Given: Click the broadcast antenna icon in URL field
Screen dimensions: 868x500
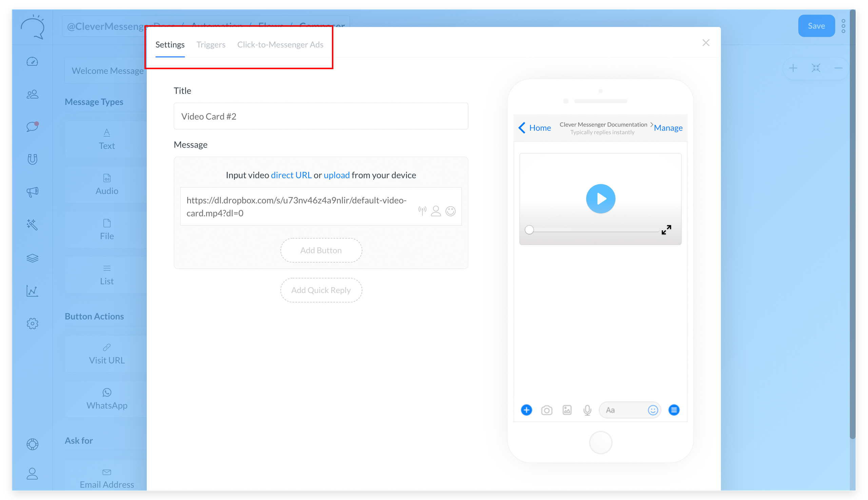Looking at the screenshot, I should 422,211.
